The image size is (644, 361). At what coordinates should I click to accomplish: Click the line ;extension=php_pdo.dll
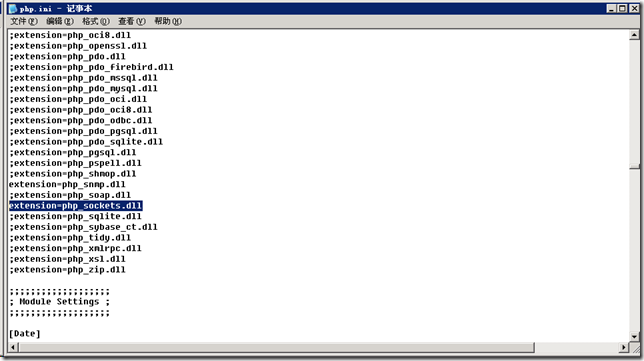(x=67, y=57)
